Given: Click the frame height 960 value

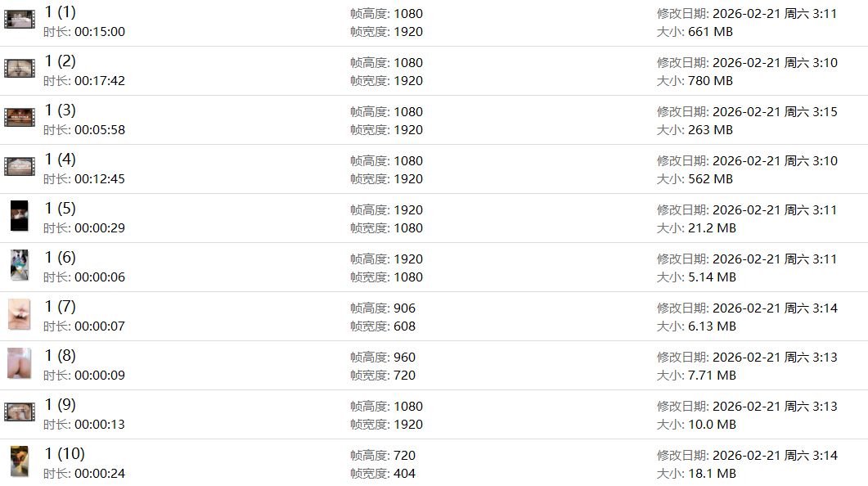Looking at the screenshot, I should (x=404, y=358).
